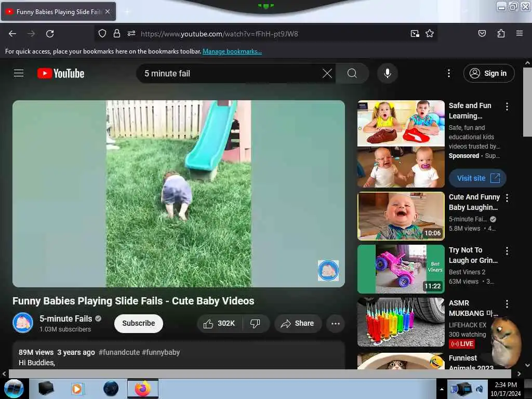
Task: Open the Cute And Funny Baby Laughing thumbnail
Action: (x=401, y=216)
